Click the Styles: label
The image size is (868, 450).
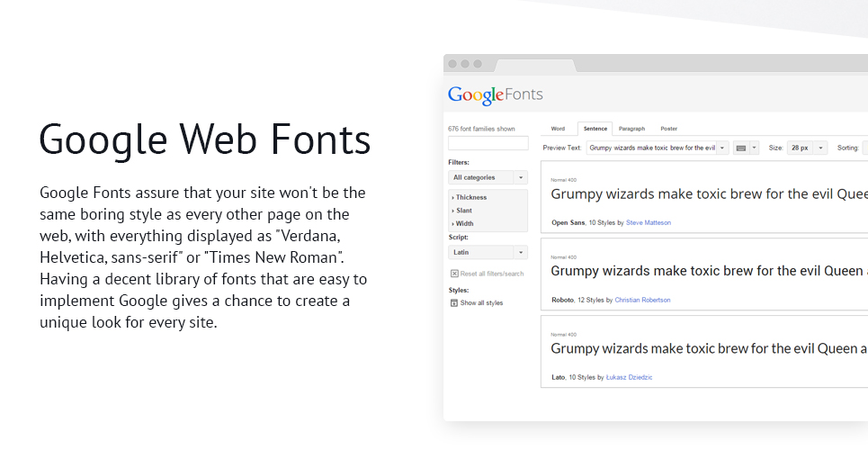coord(459,291)
